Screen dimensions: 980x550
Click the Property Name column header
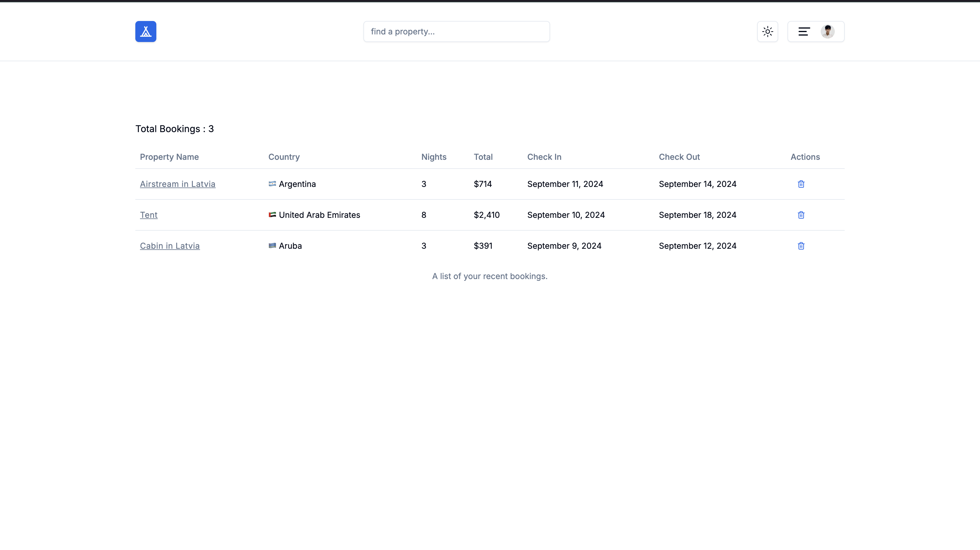[169, 157]
